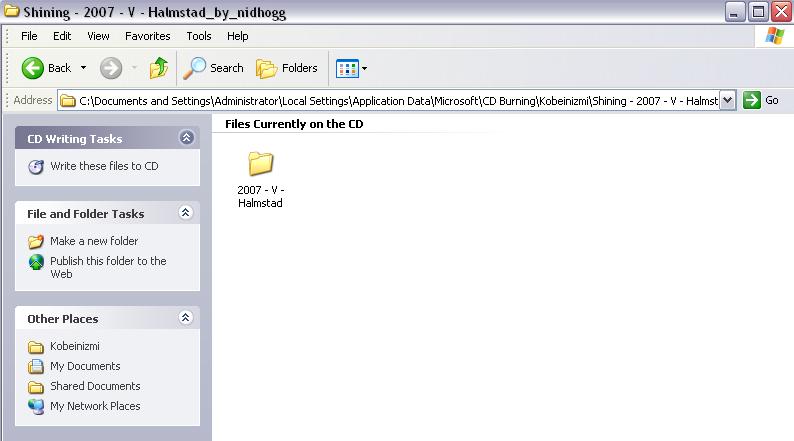
Task: Open the Tools menu
Action: click(x=198, y=36)
